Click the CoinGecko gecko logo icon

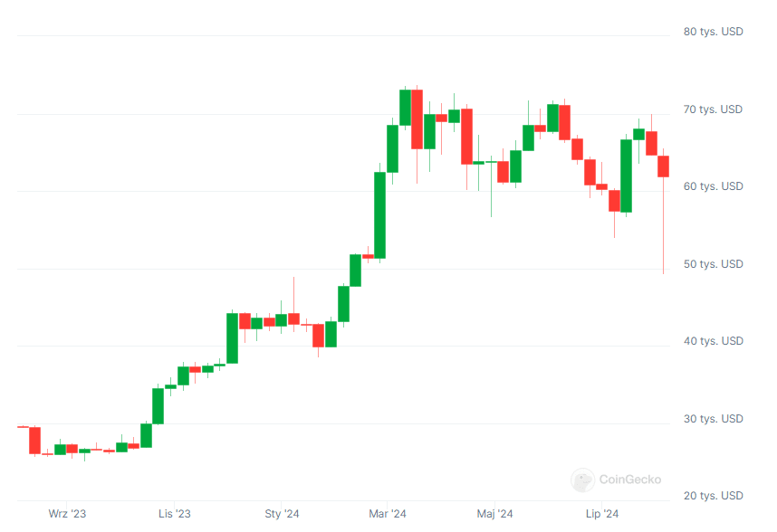click(583, 480)
